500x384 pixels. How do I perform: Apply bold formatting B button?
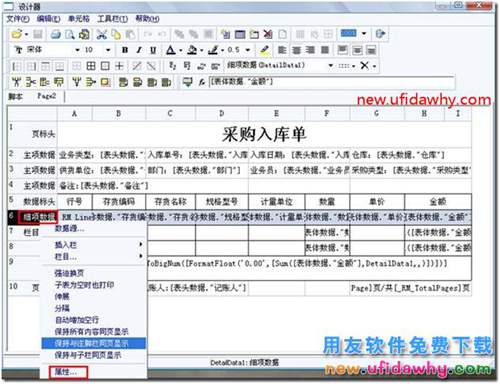point(125,50)
